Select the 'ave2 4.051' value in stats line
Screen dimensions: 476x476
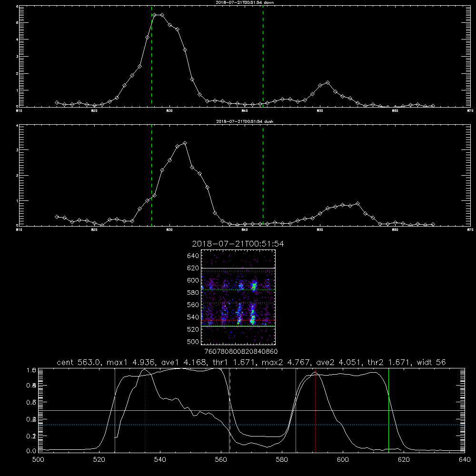tap(338, 362)
